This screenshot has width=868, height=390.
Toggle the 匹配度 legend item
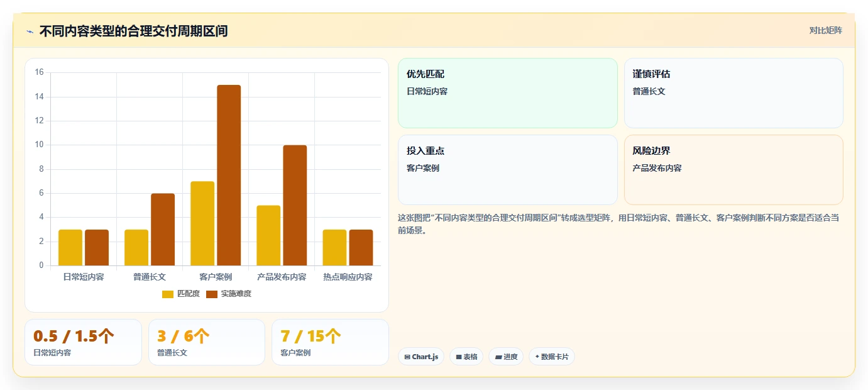[181, 294]
